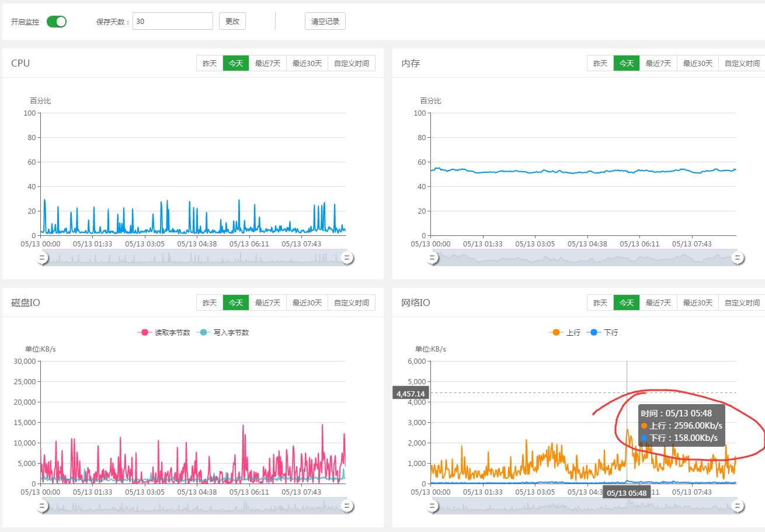Select 最近7天 tab in 内存 panel

[x=658, y=63]
